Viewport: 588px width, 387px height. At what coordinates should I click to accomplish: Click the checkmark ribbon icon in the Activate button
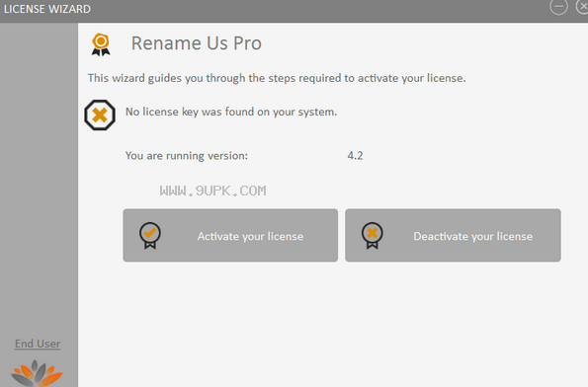(x=150, y=236)
